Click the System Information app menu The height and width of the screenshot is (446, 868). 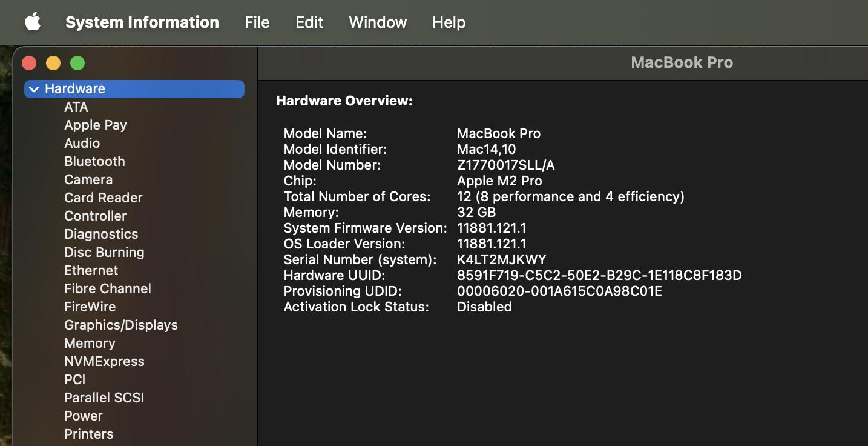coord(142,22)
